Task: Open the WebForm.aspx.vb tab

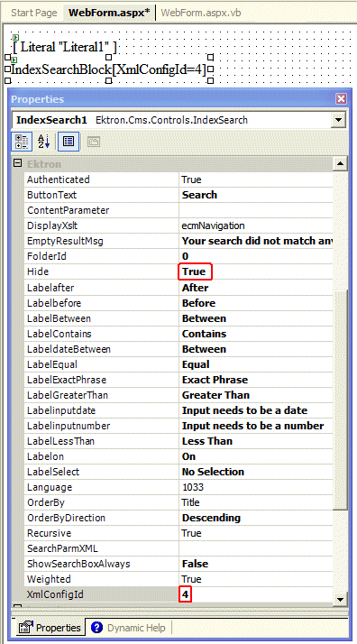Action: 201,13
